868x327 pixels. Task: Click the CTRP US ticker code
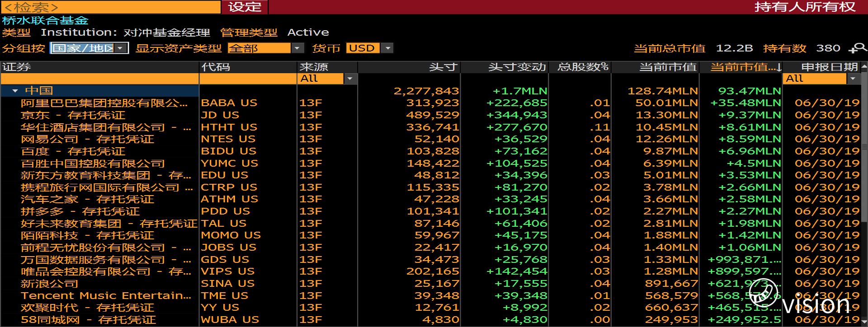point(229,187)
